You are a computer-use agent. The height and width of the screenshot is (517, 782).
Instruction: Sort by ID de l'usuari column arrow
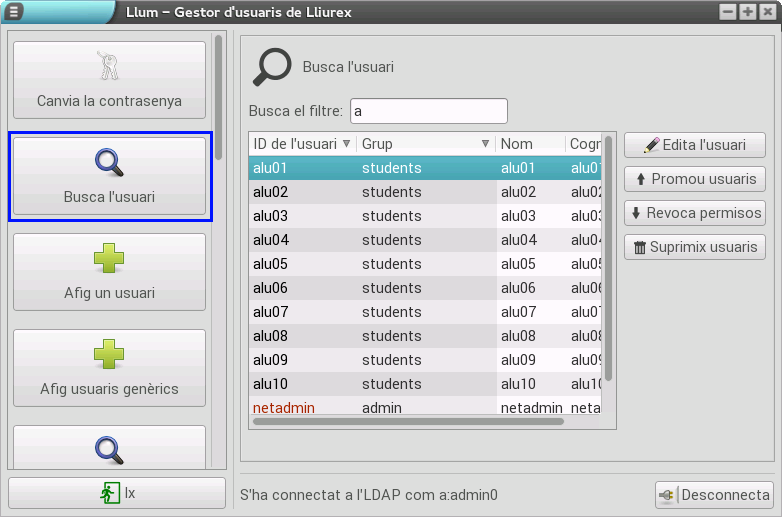point(347,144)
